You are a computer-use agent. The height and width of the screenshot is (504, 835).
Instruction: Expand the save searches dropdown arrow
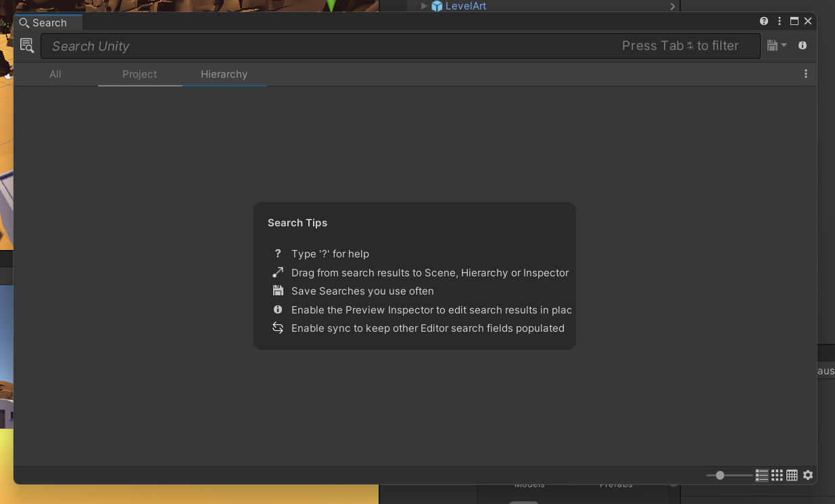[x=784, y=45]
